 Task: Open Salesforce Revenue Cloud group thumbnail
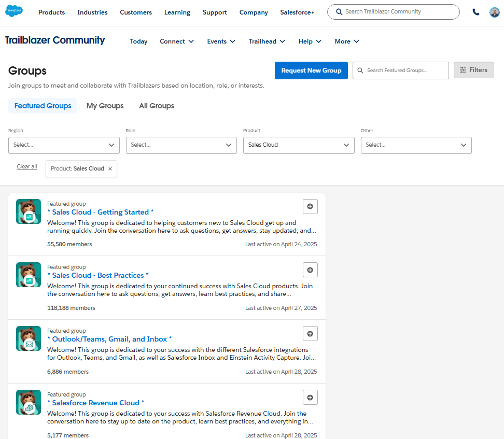point(29,402)
